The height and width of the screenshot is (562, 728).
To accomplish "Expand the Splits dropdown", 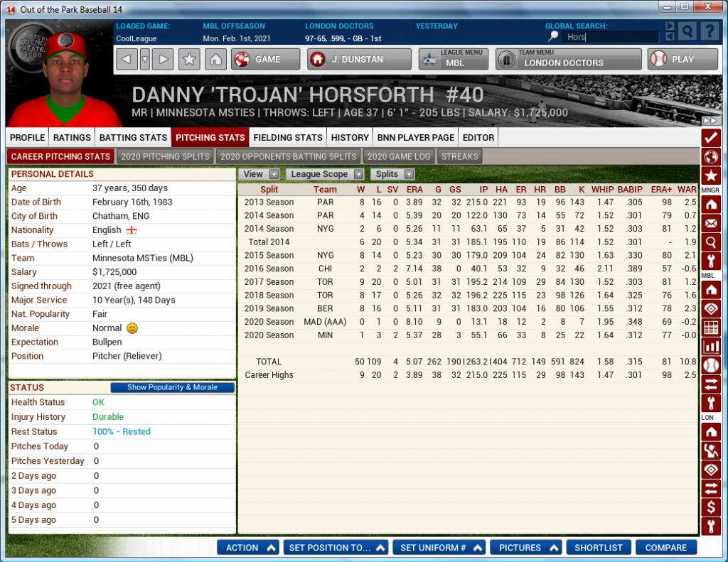I will click(393, 174).
